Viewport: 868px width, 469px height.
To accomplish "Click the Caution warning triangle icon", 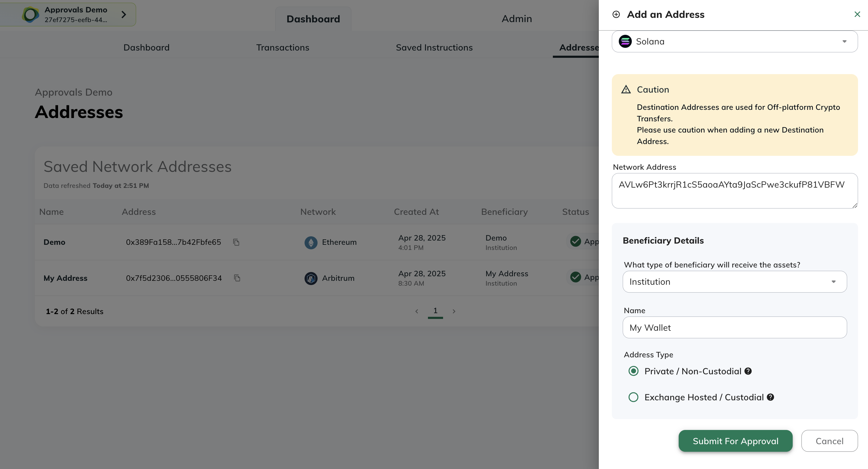I will click(626, 90).
